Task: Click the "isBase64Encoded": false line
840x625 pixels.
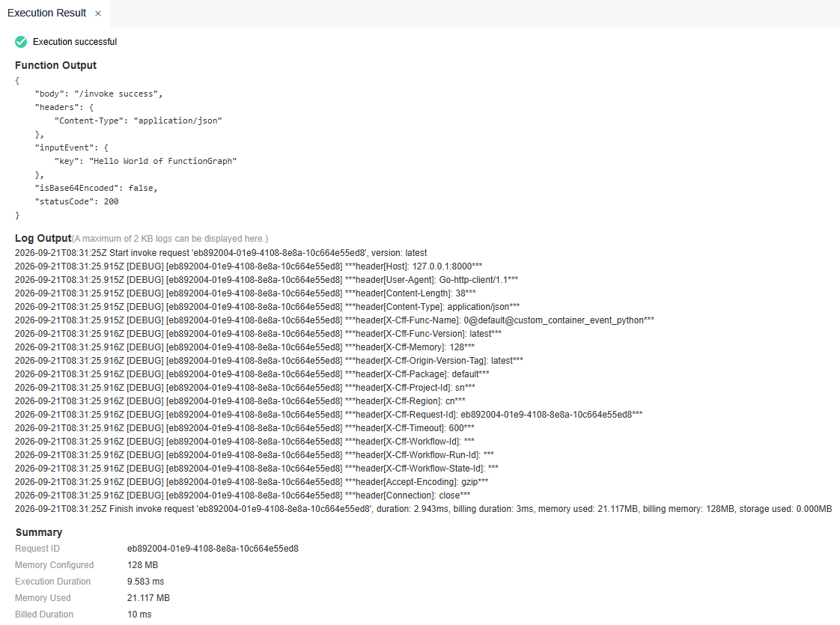Action: point(97,188)
